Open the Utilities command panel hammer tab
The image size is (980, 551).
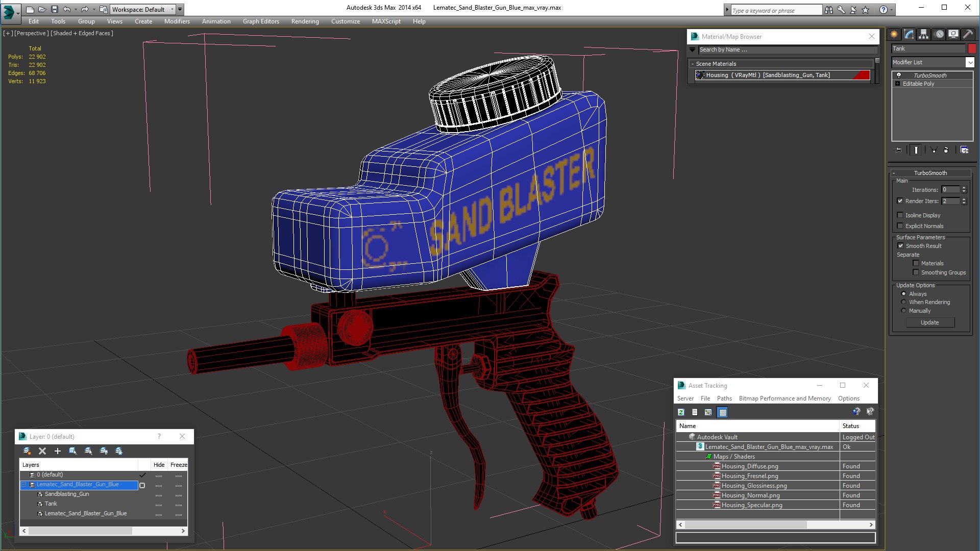pyautogui.click(x=968, y=34)
